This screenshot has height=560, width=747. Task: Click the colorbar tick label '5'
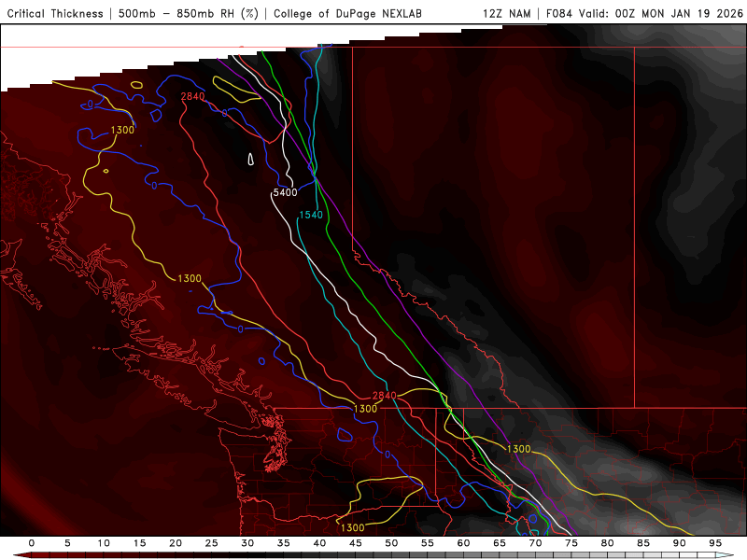pos(67,543)
